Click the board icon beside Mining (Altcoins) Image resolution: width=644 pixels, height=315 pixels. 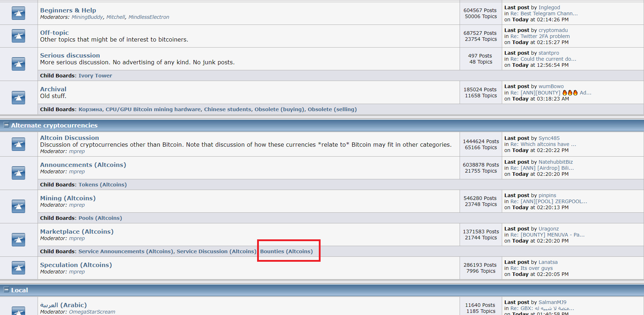click(18, 206)
